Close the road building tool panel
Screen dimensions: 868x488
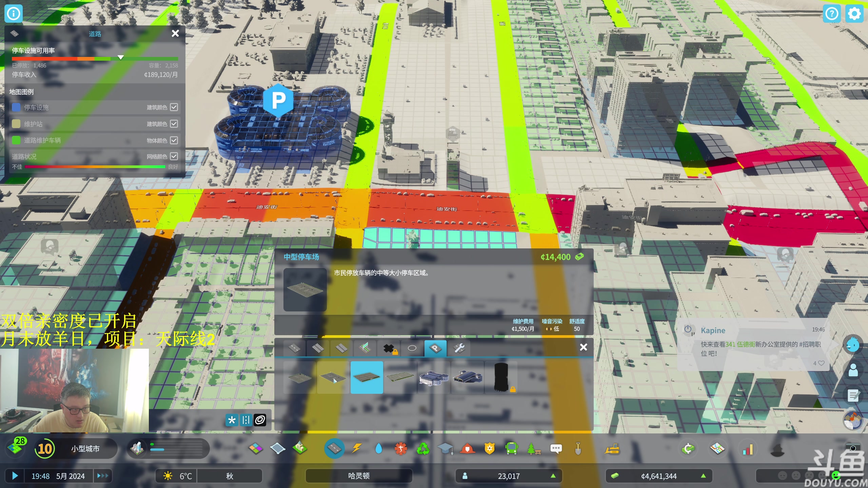pos(584,347)
